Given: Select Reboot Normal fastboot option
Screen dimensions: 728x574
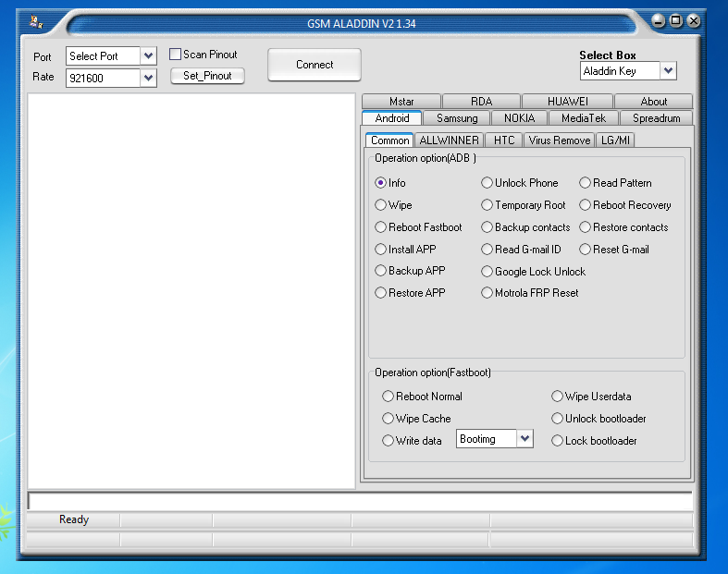Looking at the screenshot, I should point(388,397).
